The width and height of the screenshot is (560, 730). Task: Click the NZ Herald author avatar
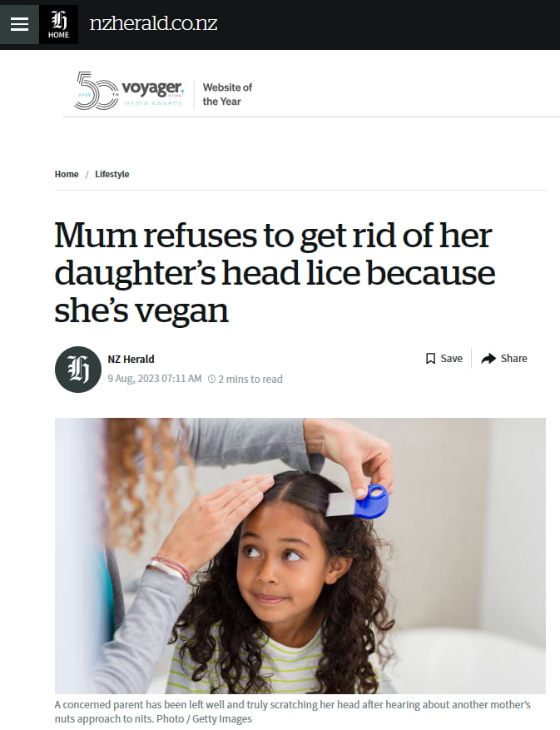(x=78, y=370)
